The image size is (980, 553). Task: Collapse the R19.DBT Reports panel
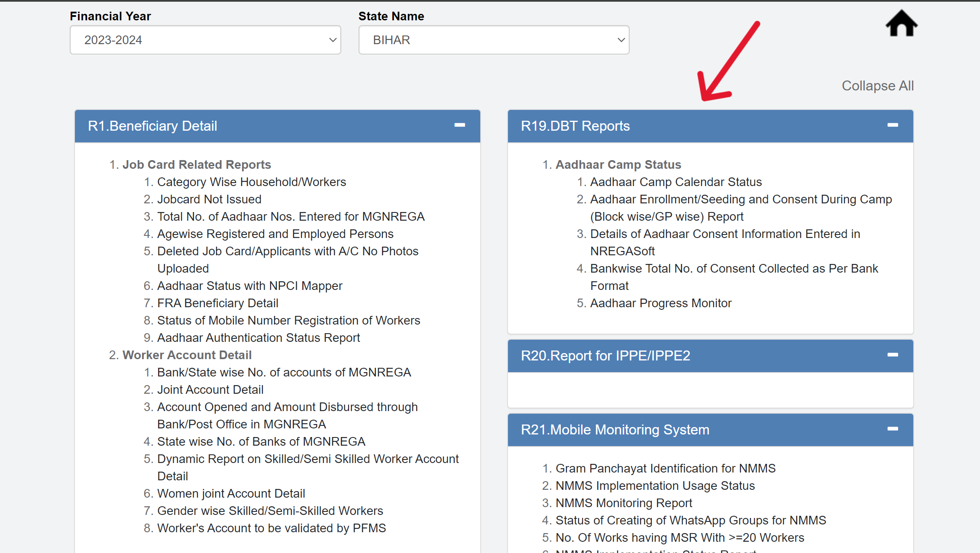point(893,125)
